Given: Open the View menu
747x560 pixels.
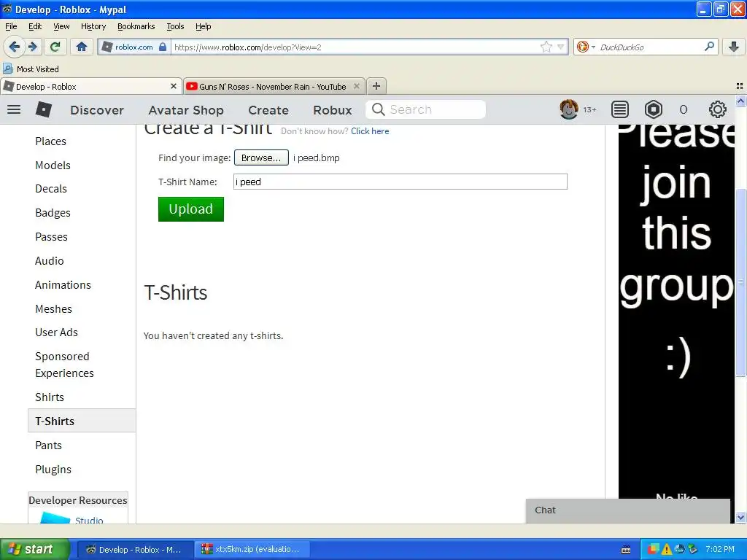Looking at the screenshot, I should pos(61,26).
